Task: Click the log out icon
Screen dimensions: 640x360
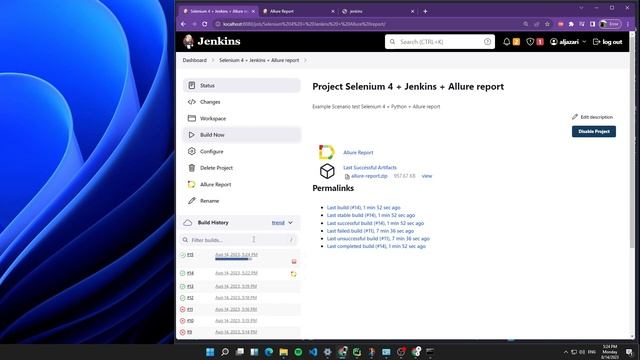Action: pyautogui.click(x=596, y=42)
